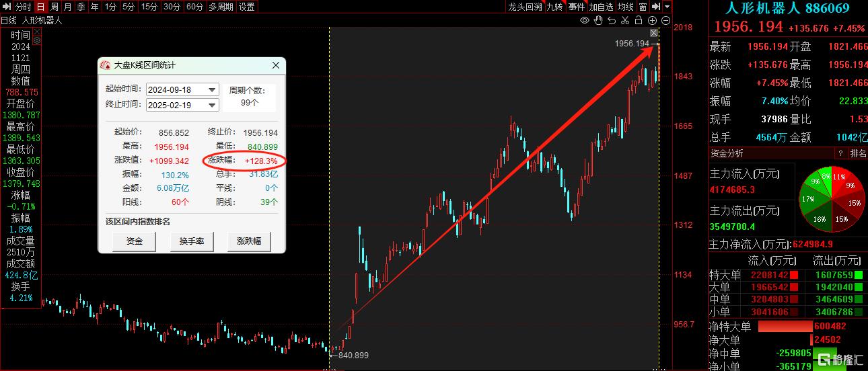868x371 pixels.
Task: Click the 资金 ranking button
Action: pos(135,241)
